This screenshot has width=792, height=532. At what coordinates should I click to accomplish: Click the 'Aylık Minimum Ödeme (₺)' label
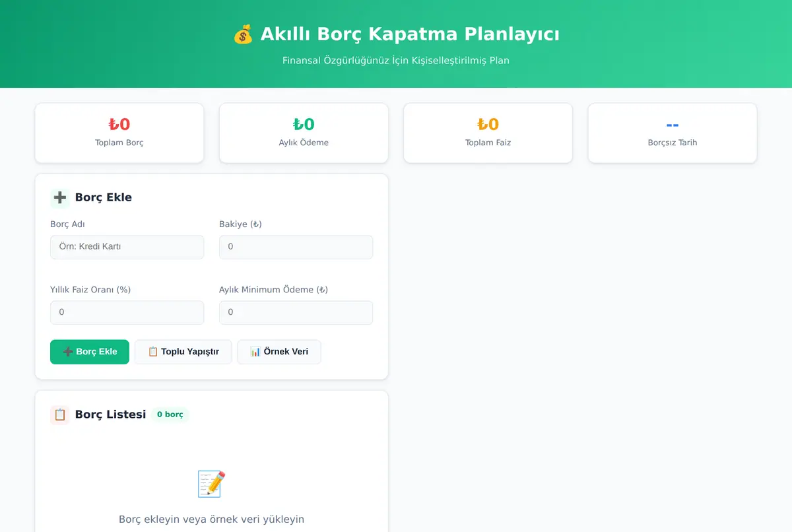(274, 290)
